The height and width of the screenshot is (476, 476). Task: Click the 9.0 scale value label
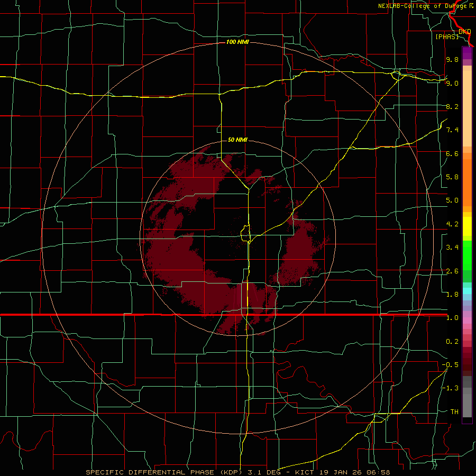452,83
